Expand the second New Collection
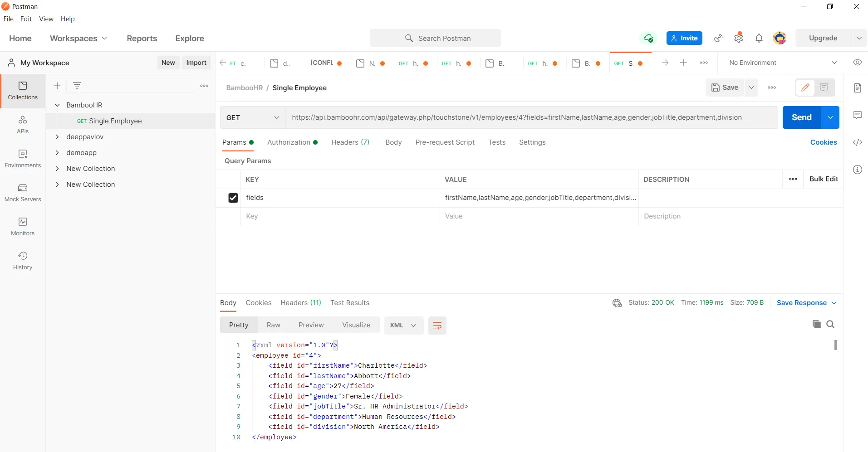This screenshot has width=868, height=452. click(57, 185)
